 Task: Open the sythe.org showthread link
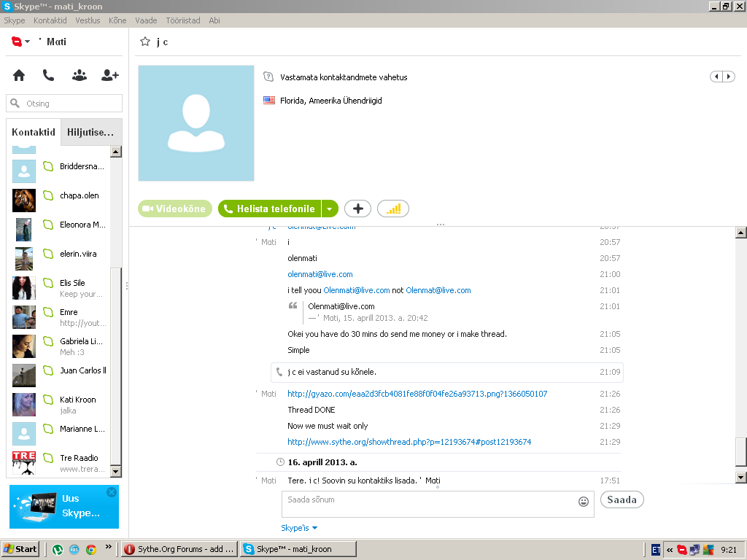click(x=409, y=442)
